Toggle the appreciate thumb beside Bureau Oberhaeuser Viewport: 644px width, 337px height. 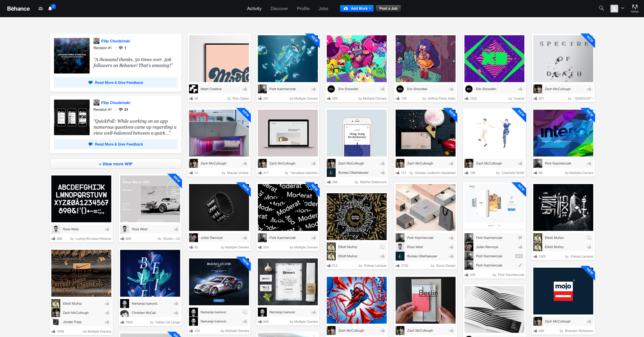[383, 173]
